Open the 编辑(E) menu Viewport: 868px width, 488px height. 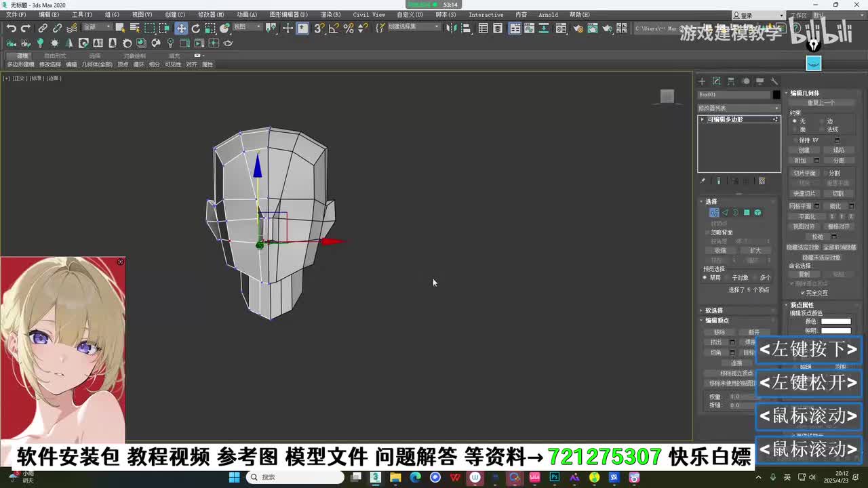[x=49, y=14]
